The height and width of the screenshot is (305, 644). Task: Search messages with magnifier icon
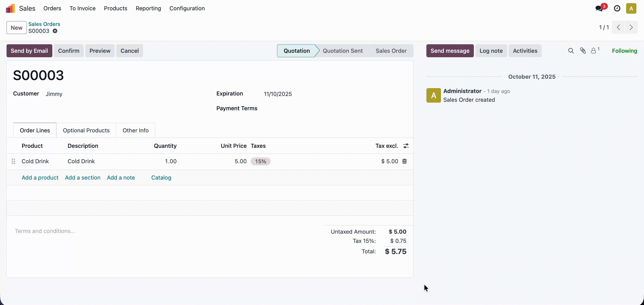[571, 51]
